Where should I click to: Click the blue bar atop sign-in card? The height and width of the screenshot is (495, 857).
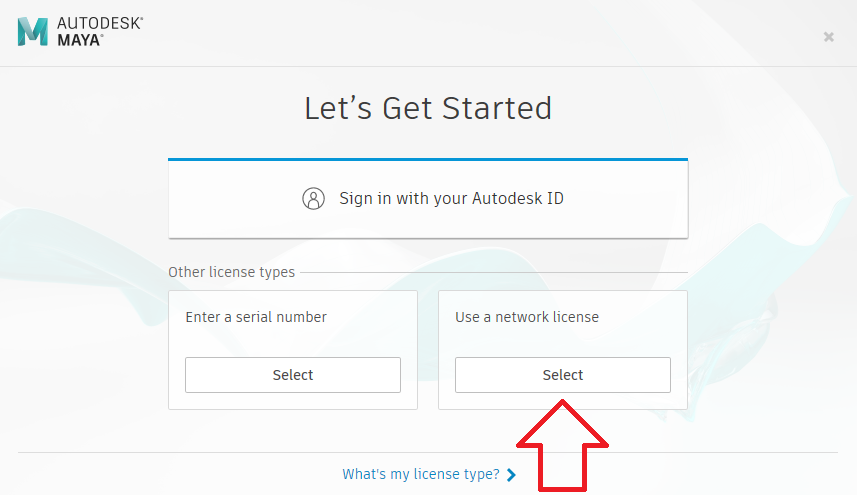click(x=428, y=160)
